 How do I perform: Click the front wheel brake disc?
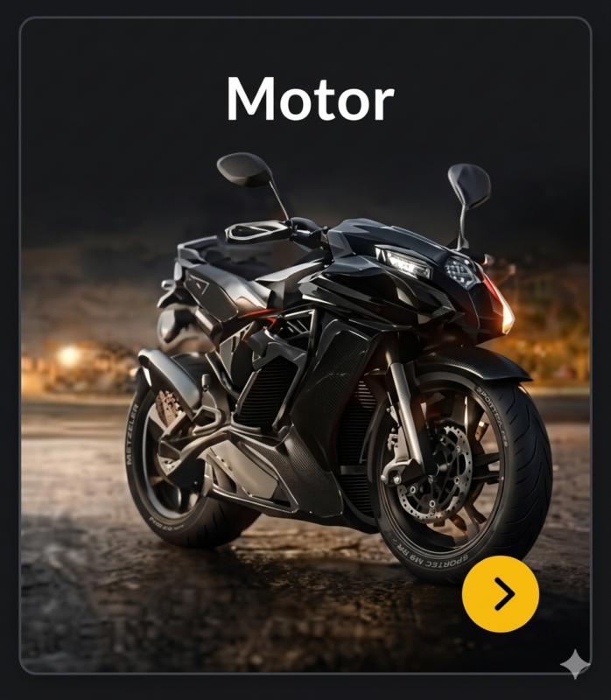coord(436,473)
